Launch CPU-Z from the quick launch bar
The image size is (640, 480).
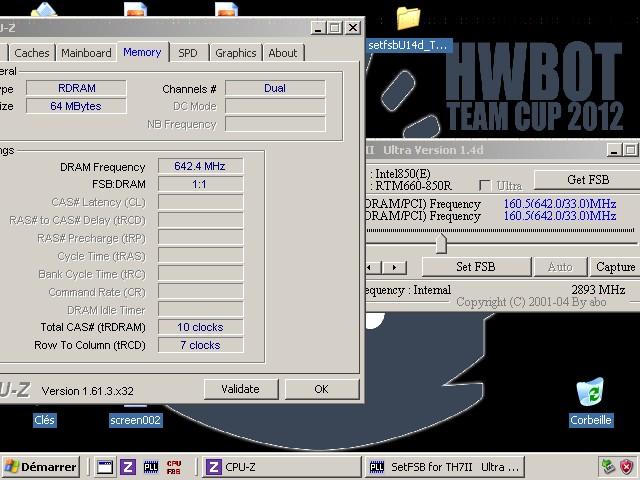(128, 467)
